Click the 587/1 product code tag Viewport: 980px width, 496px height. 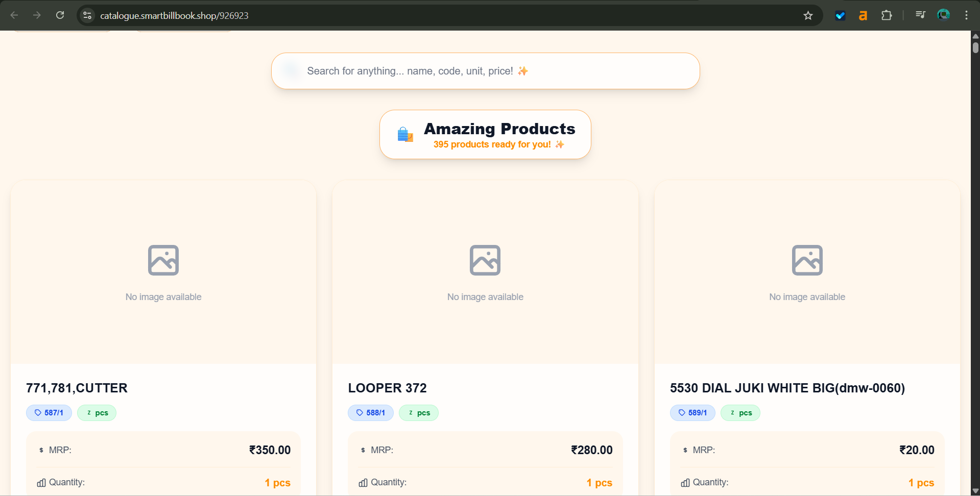pyautogui.click(x=49, y=413)
